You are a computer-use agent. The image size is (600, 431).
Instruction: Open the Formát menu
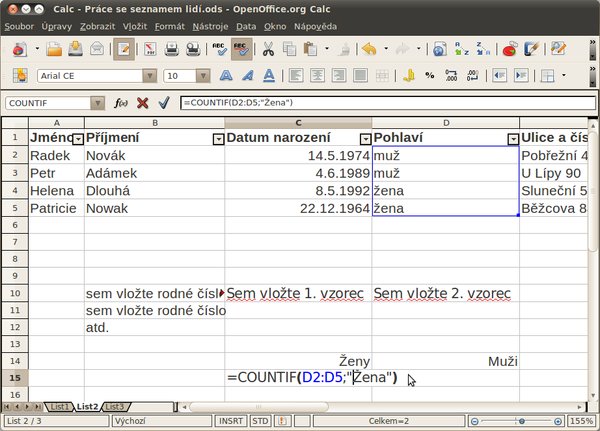[x=170, y=26]
